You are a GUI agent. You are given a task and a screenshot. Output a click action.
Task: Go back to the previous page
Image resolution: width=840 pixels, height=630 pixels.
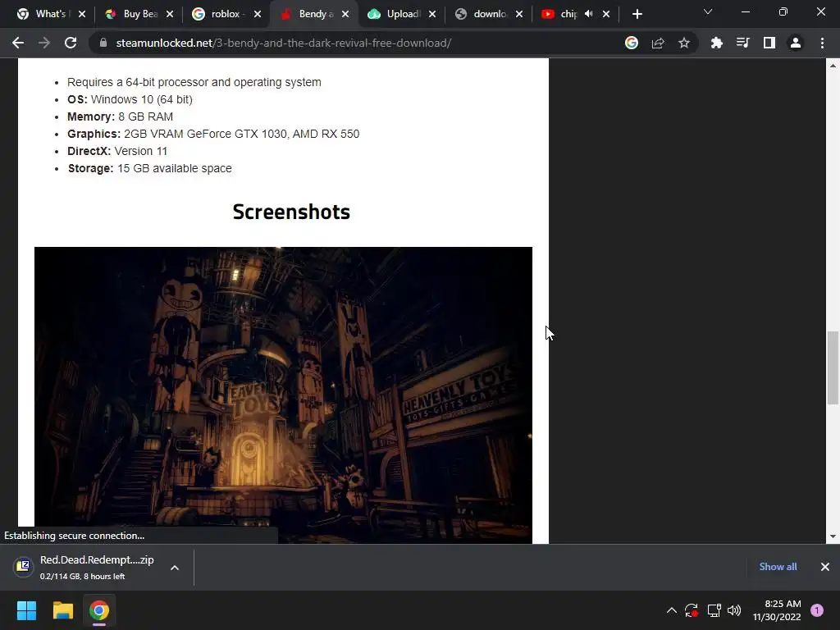[x=18, y=43]
